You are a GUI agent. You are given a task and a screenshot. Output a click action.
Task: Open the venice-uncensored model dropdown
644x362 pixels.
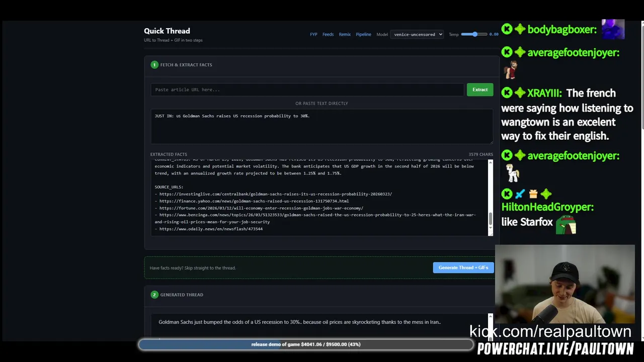(417, 35)
